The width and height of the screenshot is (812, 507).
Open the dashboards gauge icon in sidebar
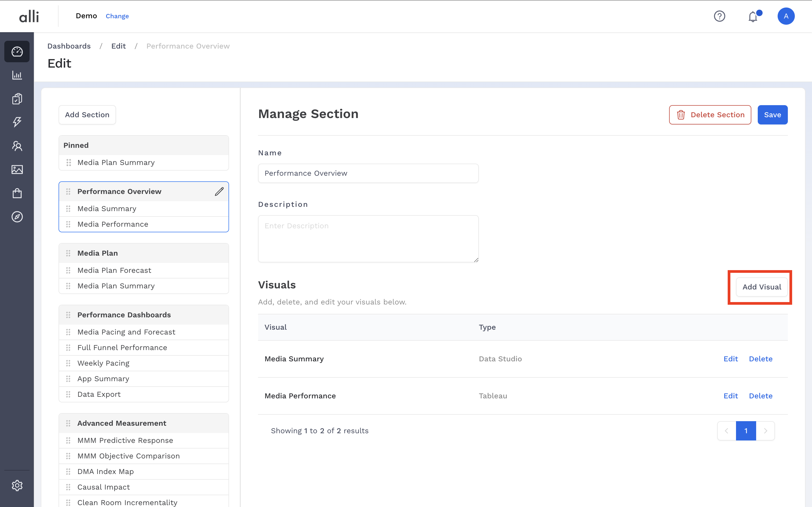tap(17, 52)
